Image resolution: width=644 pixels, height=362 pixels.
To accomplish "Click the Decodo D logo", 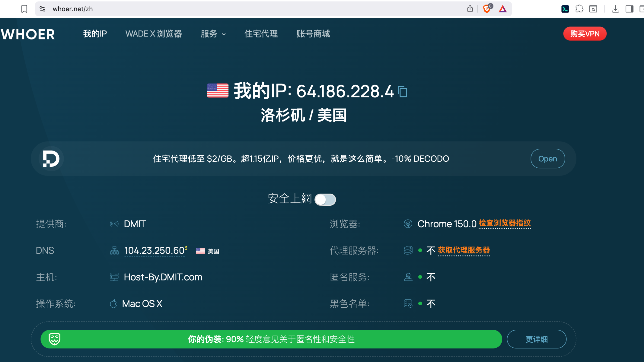I will [51, 159].
